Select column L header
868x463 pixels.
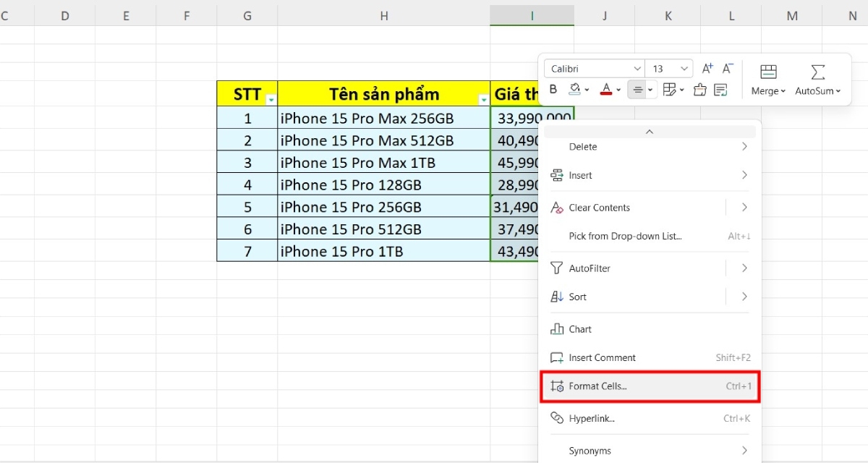click(731, 15)
